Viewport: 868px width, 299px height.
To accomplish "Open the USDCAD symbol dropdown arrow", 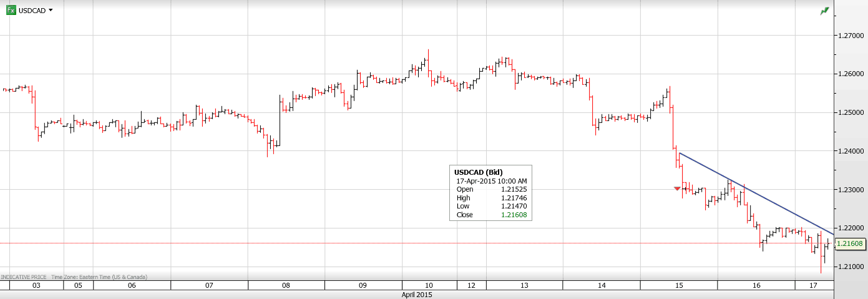I will (x=51, y=11).
